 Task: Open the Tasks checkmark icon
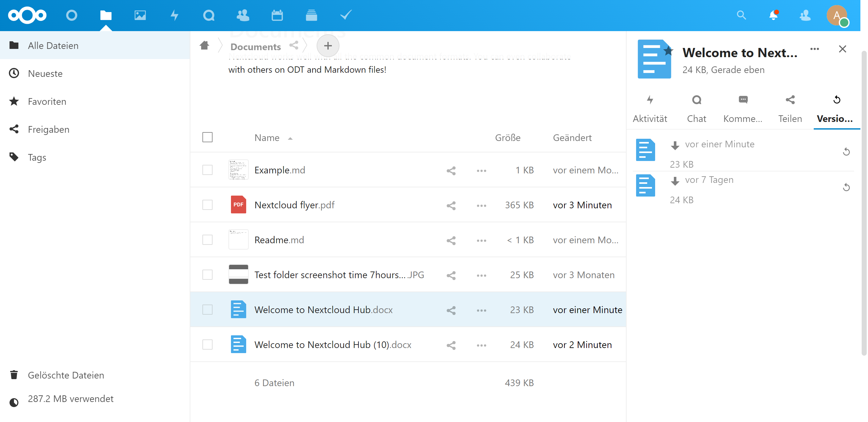[x=346, y=15]
